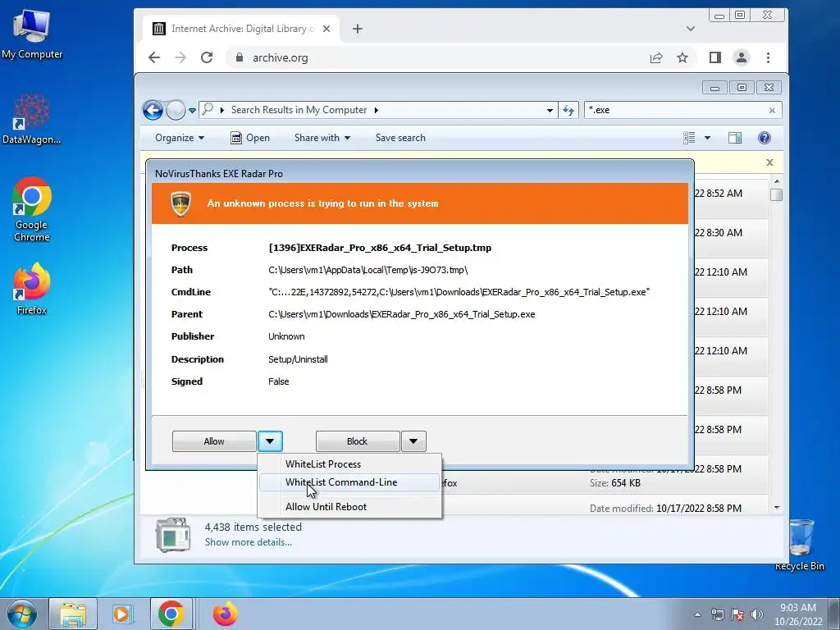Bookmark this tab with the star icon
Viewport: 840px width, 630px height.
pyautogui.click(x=682, y=58)
